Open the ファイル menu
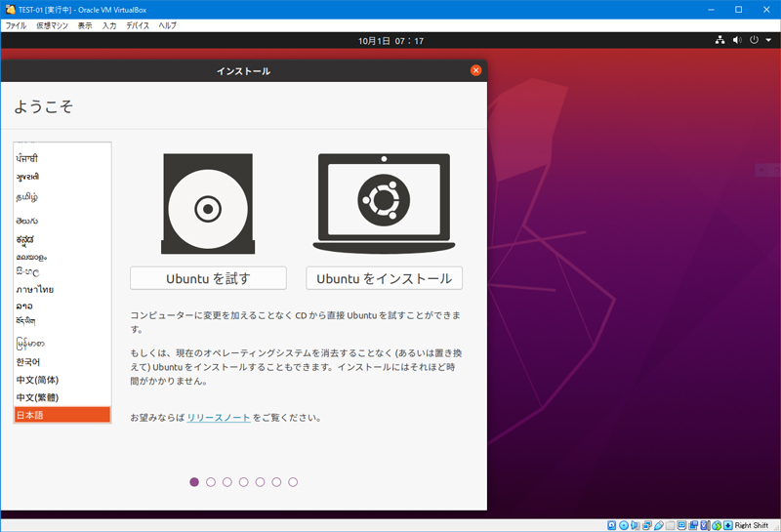Screen dimensions: 781x532 click(x=16, y=25)
